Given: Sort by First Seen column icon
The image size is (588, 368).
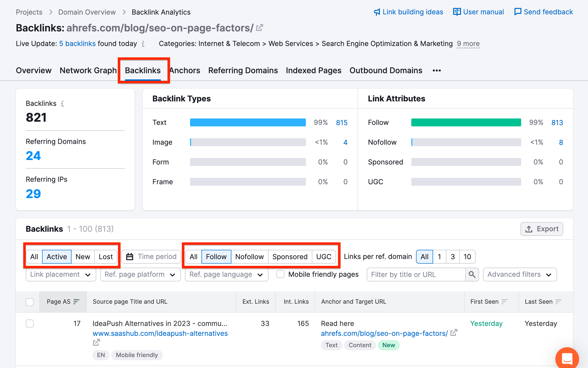Looking at the screenshot, I should point(504,302).
